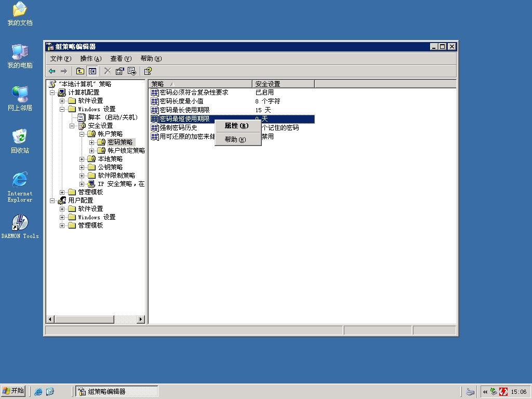
Task: Select 我的电脑 desktop icon
Action: tap(20, 56)
